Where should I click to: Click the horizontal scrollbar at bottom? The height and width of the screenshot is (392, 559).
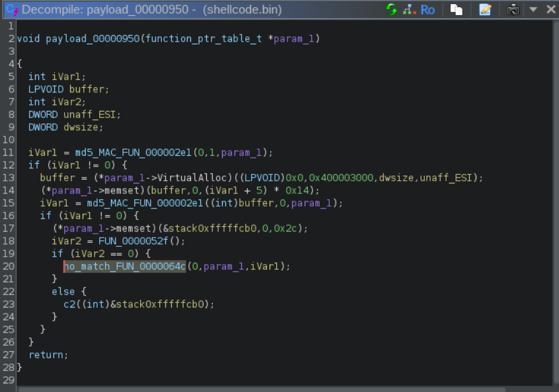pos(264,389)
